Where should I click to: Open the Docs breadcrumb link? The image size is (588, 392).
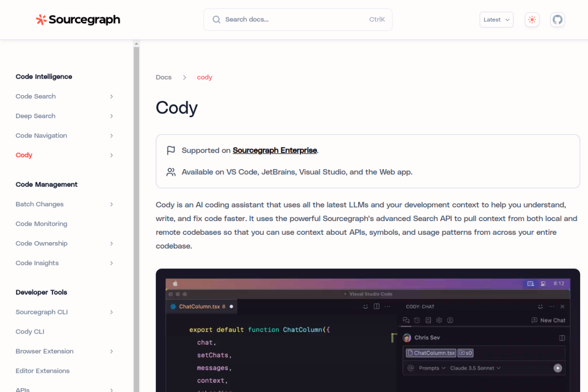164,77
